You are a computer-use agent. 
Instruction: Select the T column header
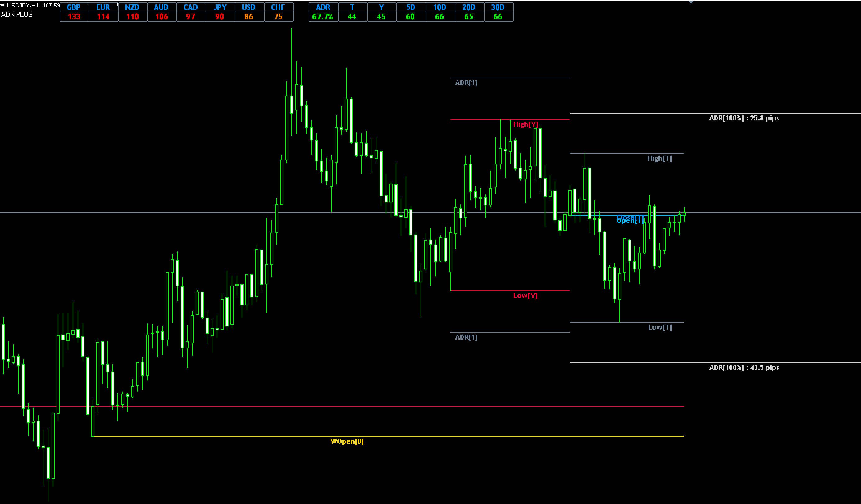[353, 7]
